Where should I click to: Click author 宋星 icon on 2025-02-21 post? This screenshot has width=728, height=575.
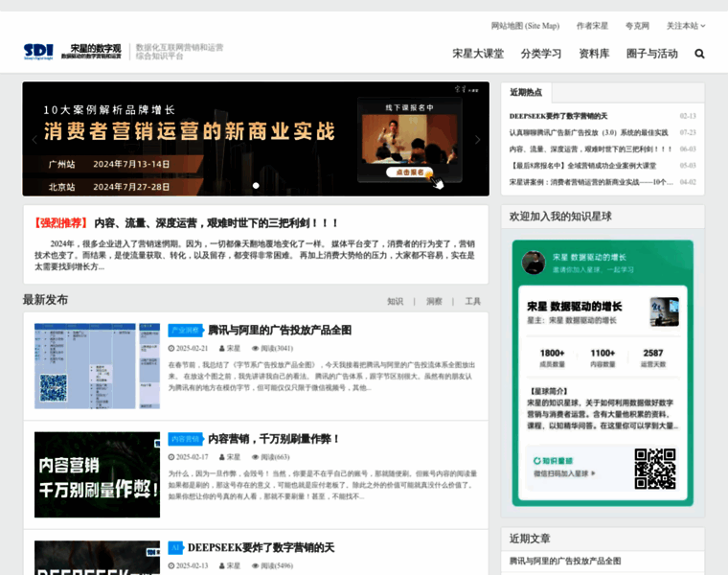pyautogui.click(x=222, y=348)
